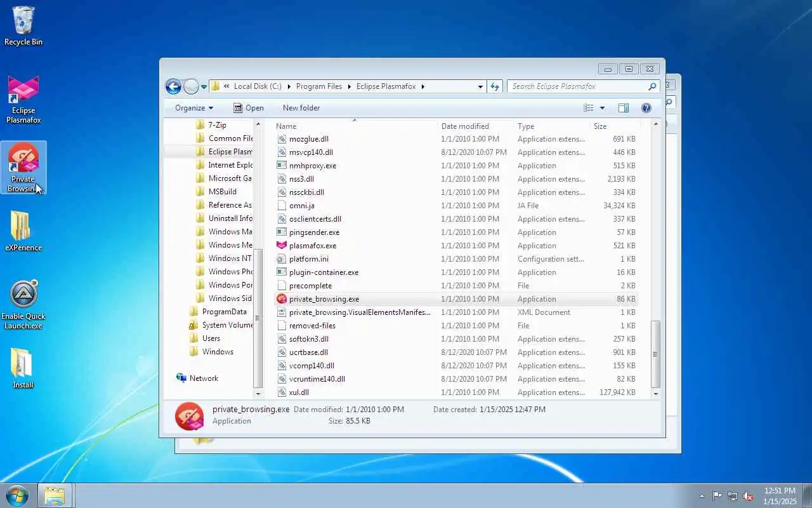Sort by the Size column header
The width and height of the screenshot is (812, 508).
coord(615,126)
